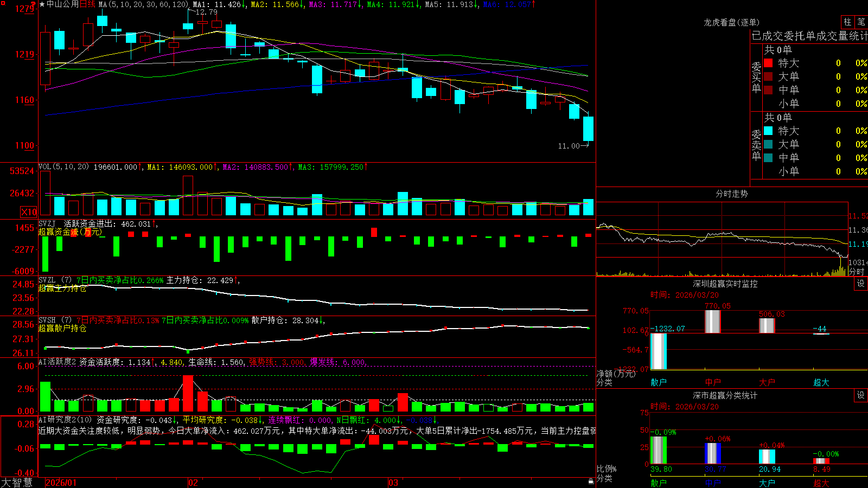Click the 深市超赢分类统计 title
This screenshot has width=868, height=488.
(725, 395)
